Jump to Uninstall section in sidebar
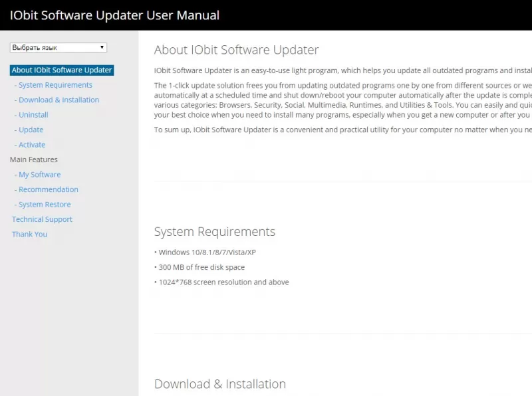This screenshot has width=532, height=396. [33, 115]
